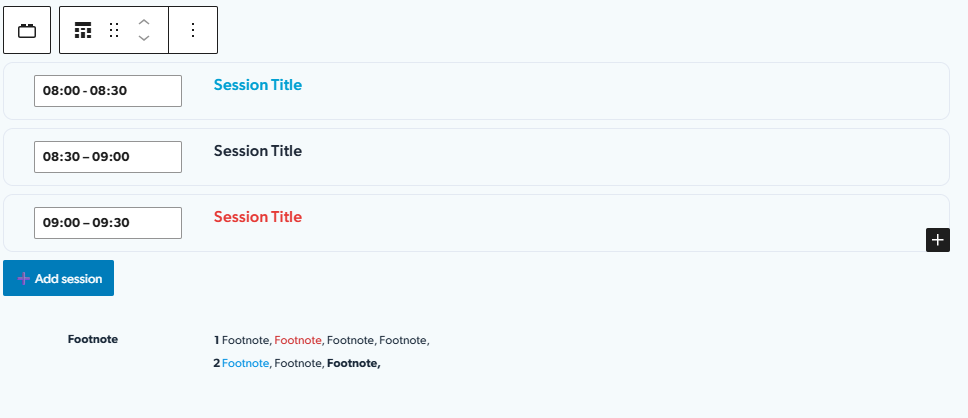Move block up with the up chevron
Image resolution: width=968 pixels, height=418 pixels.
pyautogui.click(x=144, y=21)
